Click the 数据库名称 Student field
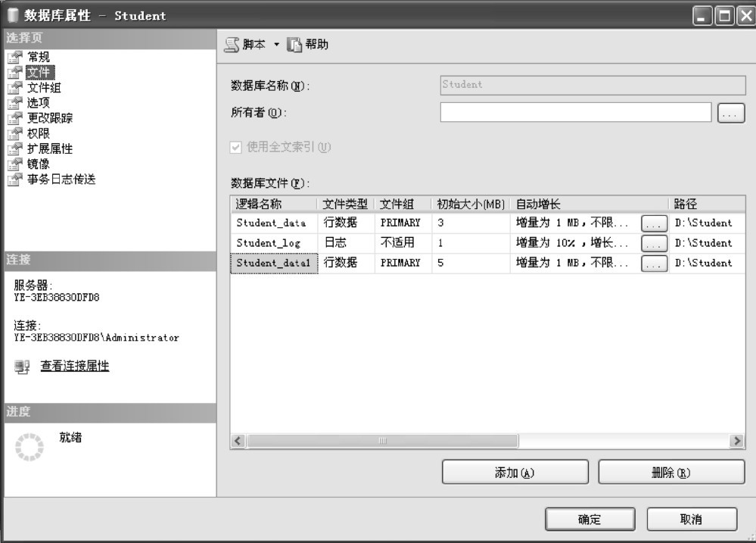The width and height of the screenshot is (756, 543). coord(593,85)
